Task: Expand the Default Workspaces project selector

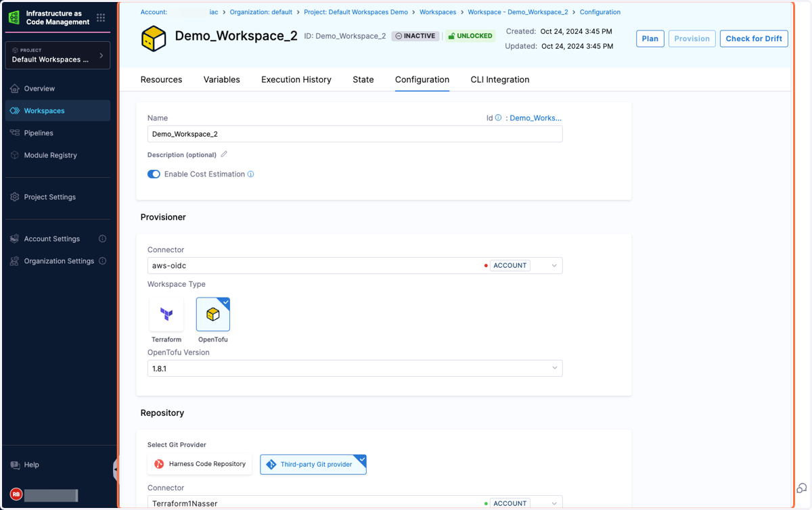Action: click(58, 55)
